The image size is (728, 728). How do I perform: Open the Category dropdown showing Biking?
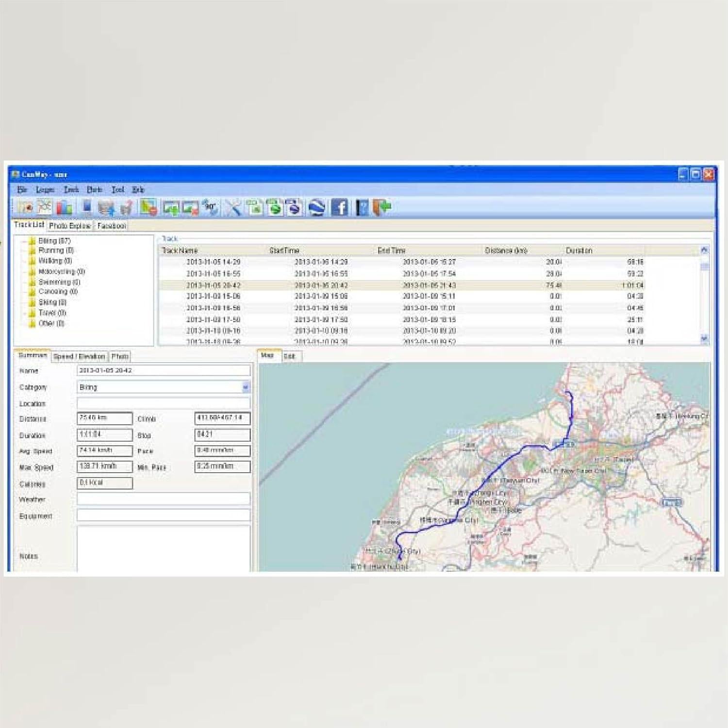pyautogui.click(x=245, y=387)
